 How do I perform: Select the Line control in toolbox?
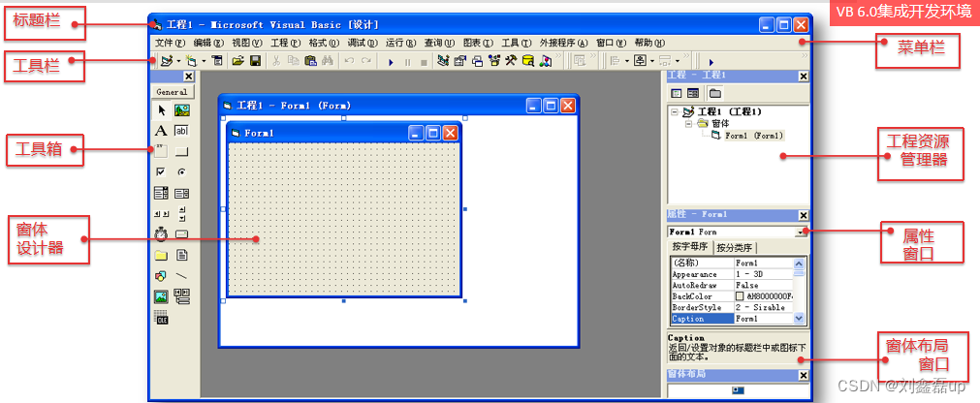pos(182,275)
